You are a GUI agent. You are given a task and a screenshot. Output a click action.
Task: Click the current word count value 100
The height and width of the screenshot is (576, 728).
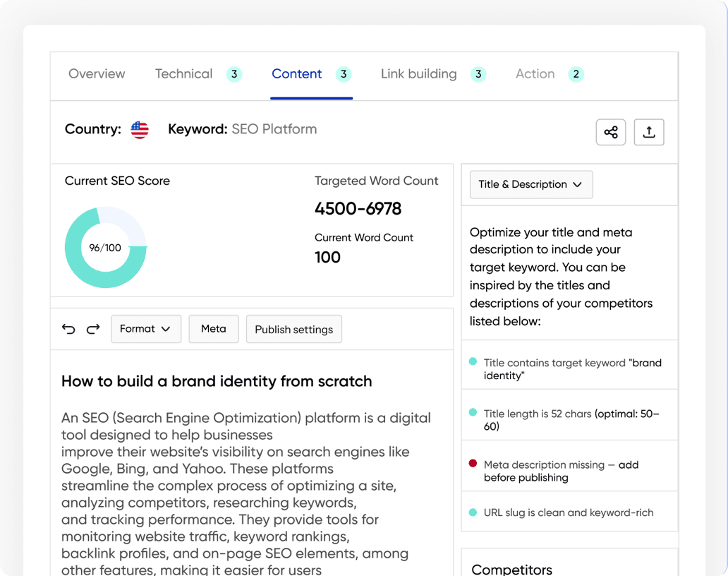[328, 257]
